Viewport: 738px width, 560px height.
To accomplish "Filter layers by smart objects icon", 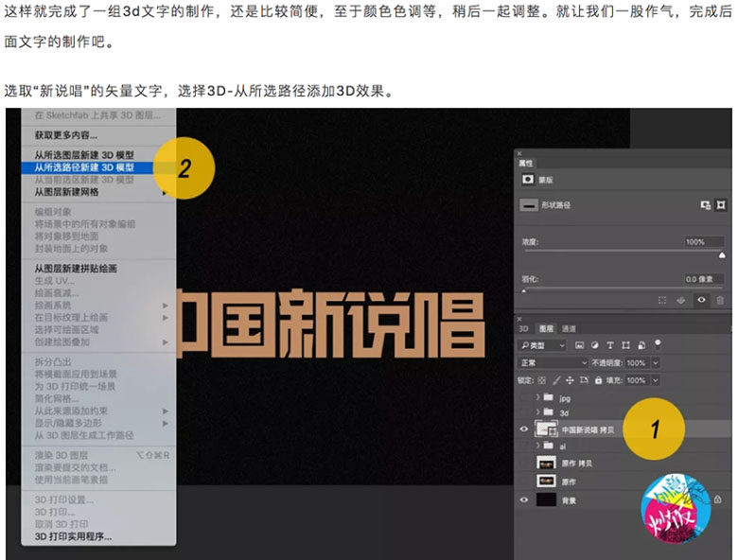I will click(x=641, y=345).
